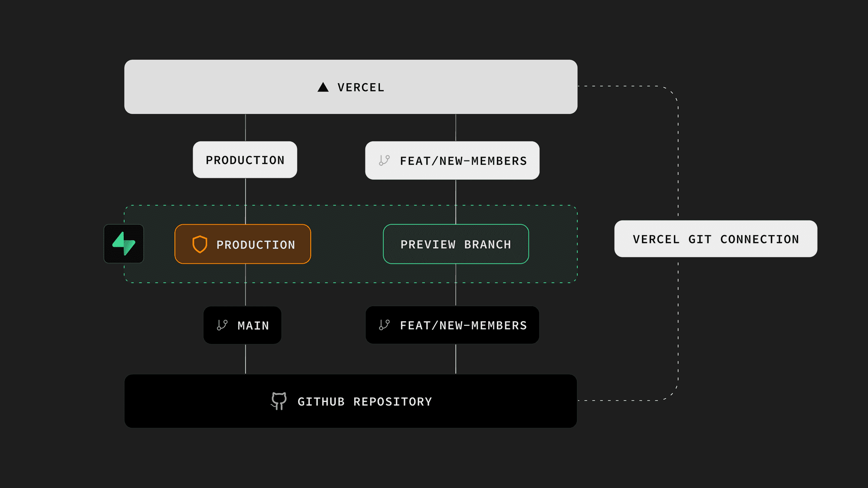Image resolution: width=868 pixels, height=488 pixels.
Task: Click the VERCEL text label
Action: click(x=361, y=88)
